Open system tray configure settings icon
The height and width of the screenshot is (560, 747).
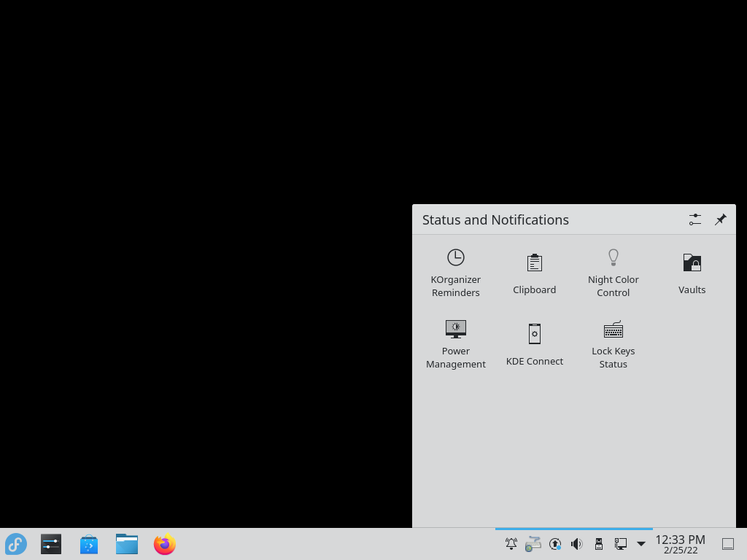(694, 219)
